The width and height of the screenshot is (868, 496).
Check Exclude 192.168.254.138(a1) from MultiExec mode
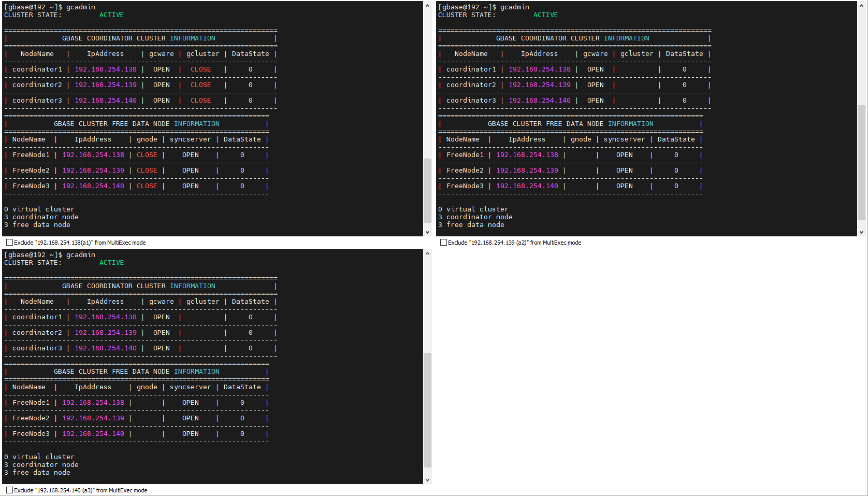(x=9, y=243)
